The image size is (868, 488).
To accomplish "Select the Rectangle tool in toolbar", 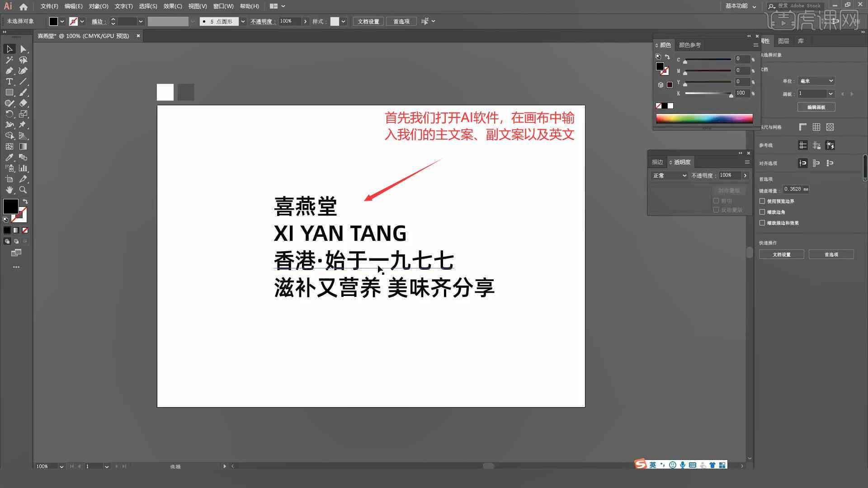I will click(x=8, y=92).
